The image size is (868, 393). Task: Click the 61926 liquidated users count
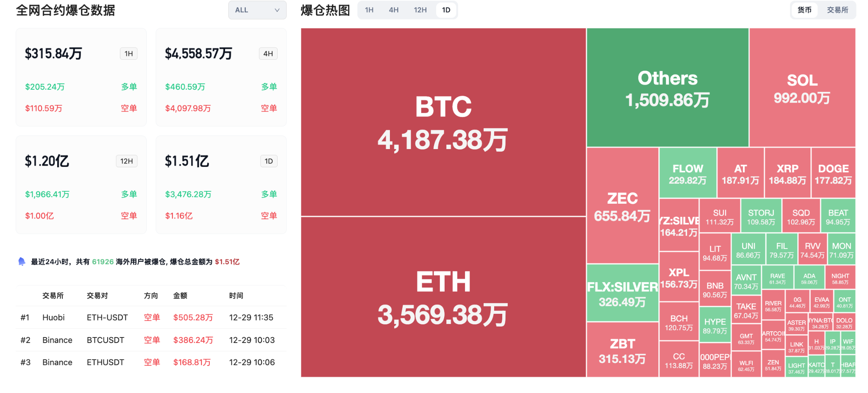[103, 261]
